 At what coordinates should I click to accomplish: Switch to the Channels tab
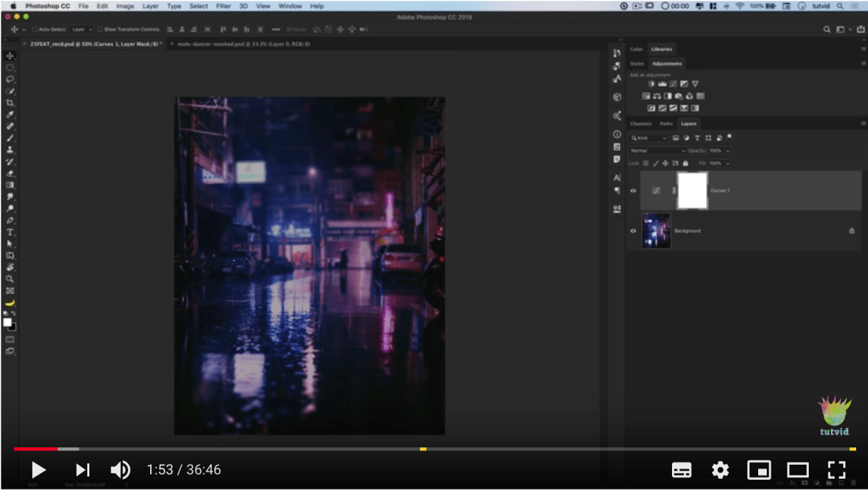tap(641, 124)
